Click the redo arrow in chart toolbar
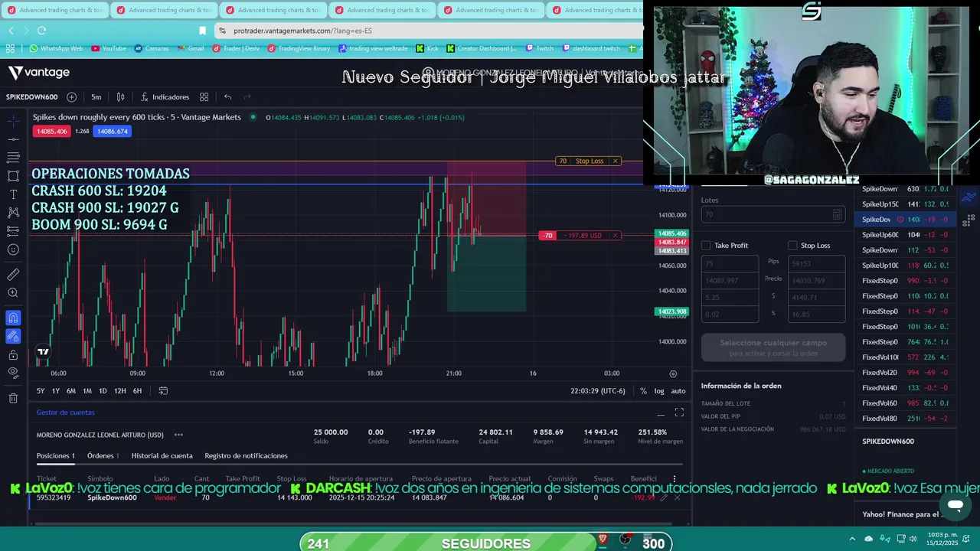Viewport: 980px width, 551px height. click(x=247, y=97)
